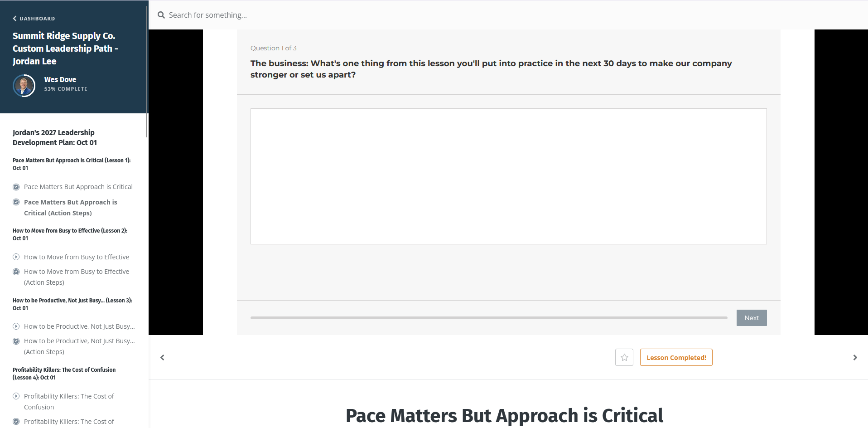Viewport: 868px width, 428px height.
Task: Click icon beside How to be Productive Action Steps
Action: [16, 341]
